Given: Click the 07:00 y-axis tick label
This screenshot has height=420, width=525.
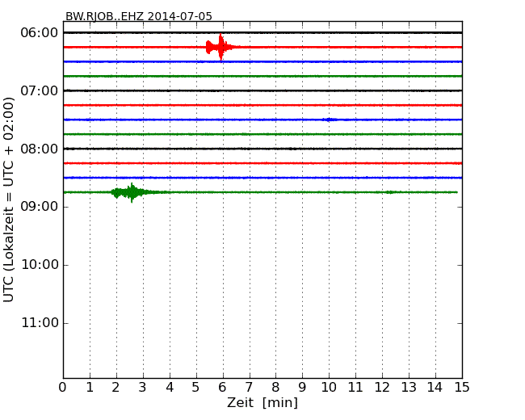Looking at the screenshot, I should pos(40,90).
